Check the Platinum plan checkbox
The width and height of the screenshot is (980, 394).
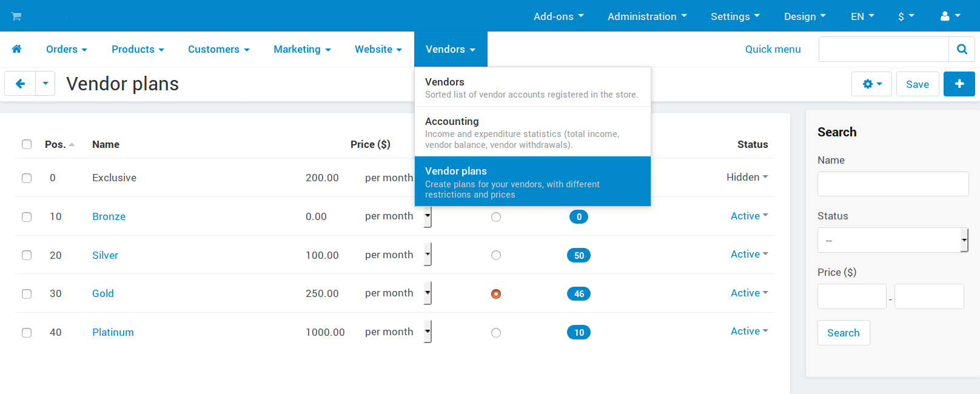(27, 333)
